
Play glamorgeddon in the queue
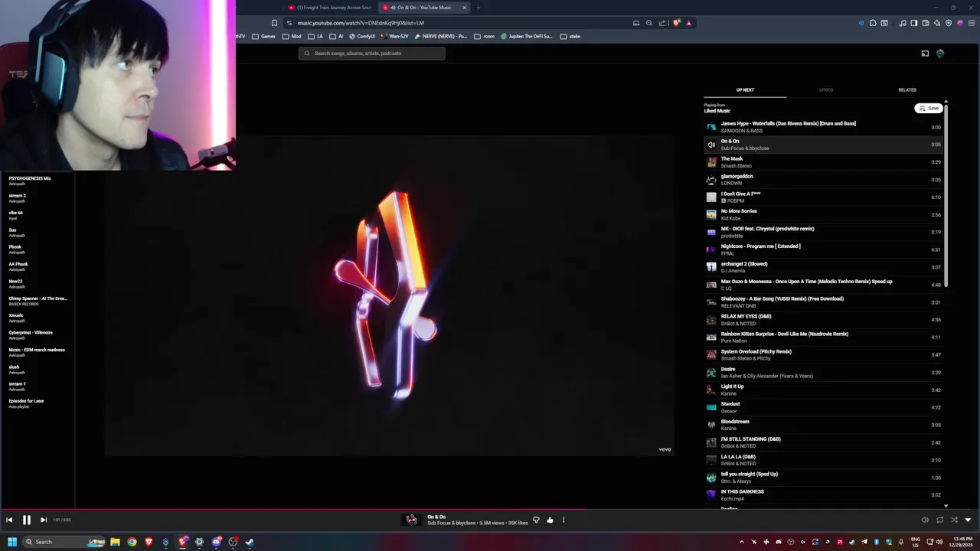(x=823, y=179)
